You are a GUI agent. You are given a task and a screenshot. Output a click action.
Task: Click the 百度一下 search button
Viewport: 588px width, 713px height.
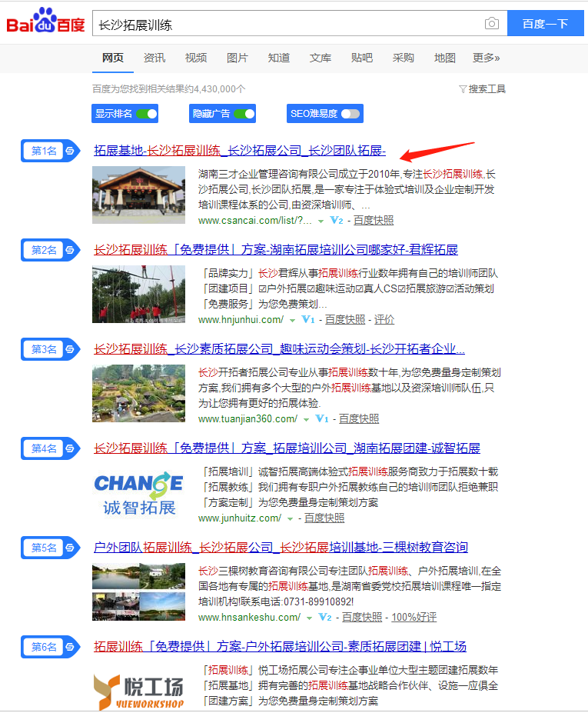point(545,23)
